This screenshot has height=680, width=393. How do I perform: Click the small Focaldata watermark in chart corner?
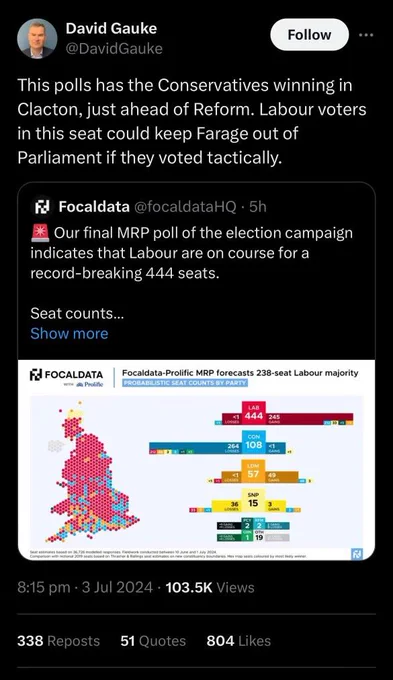(x=357, y=553)
